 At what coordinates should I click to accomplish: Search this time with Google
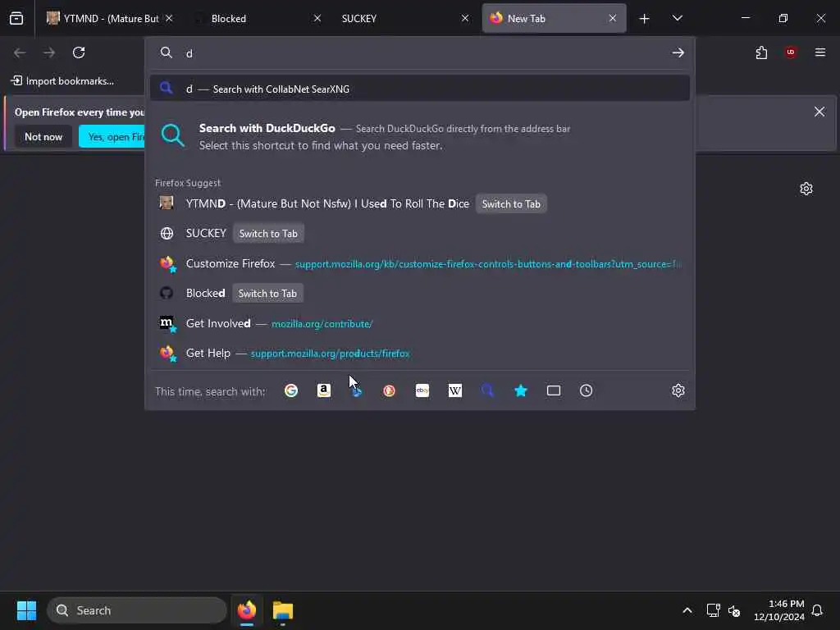coord(291,390)
